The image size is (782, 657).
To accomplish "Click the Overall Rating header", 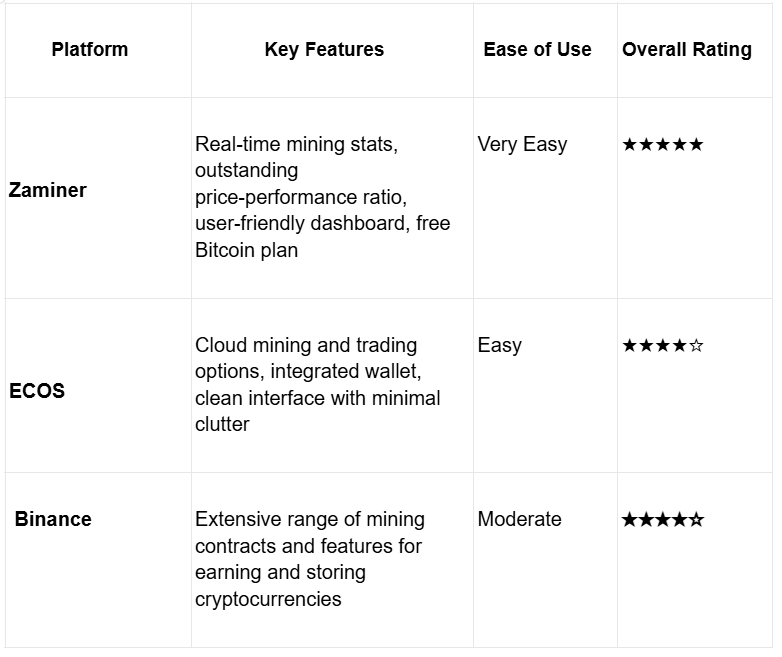I will pyautogui.click(x=687, y=49).
